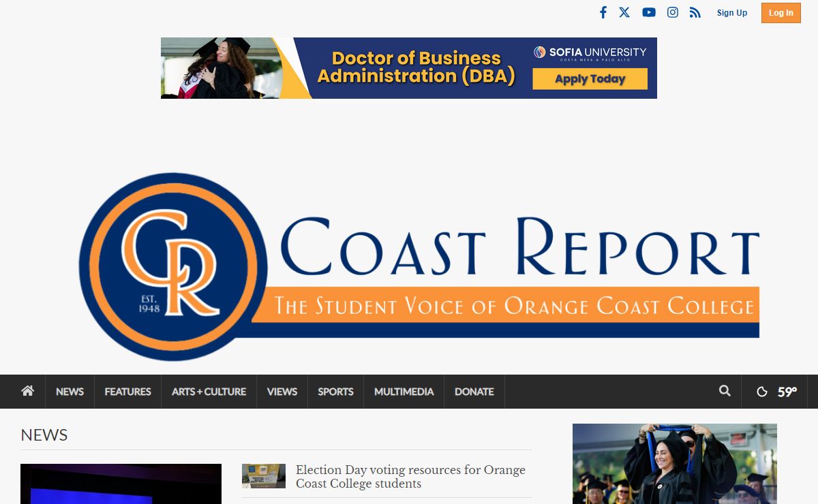This screenshot has height=504, width=818.
Task: Click the Doctor of Business Administration banner
Action: (x=409, y=68)
